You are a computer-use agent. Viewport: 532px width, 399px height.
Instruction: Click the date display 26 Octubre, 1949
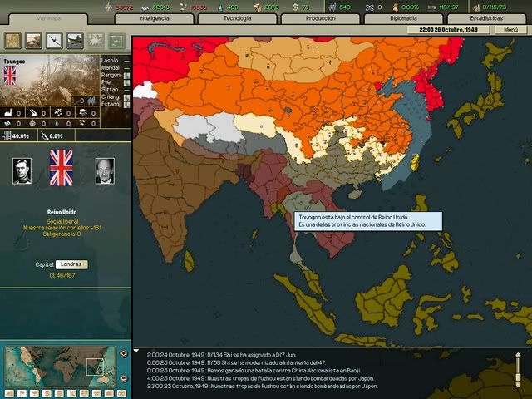tap(447, 29)
